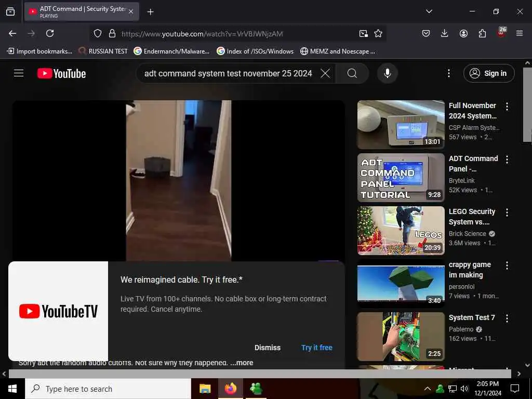The height and width of the screenshot is (399, 532).
Task: Sign in to YouTube
Action: tap(489, 73)
